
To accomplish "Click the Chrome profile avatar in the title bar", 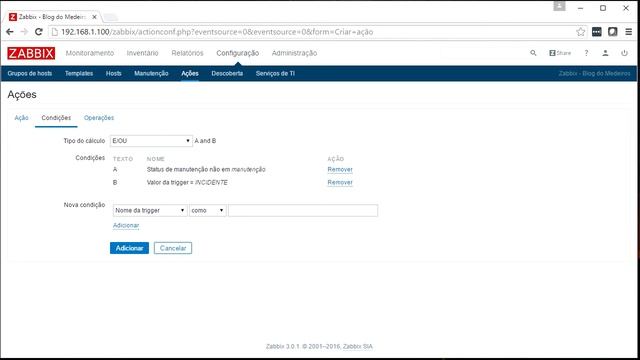I will pyautogui.click(x=559, y=7).
